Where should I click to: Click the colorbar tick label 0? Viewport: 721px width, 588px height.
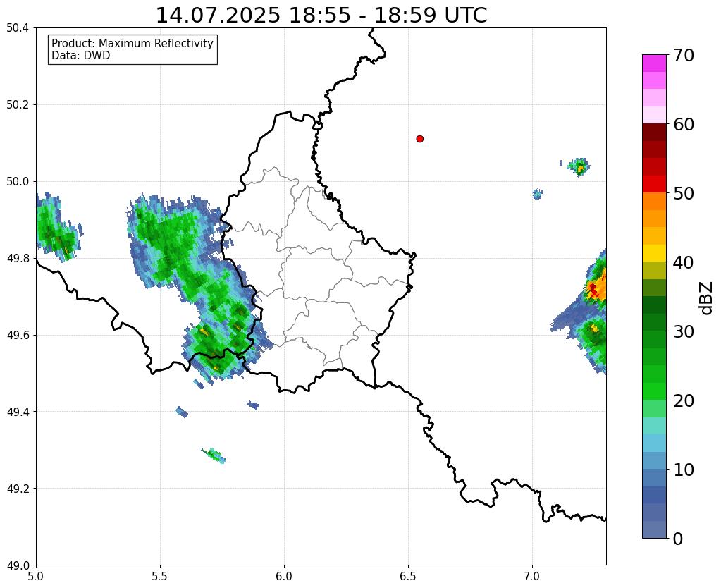678,539
